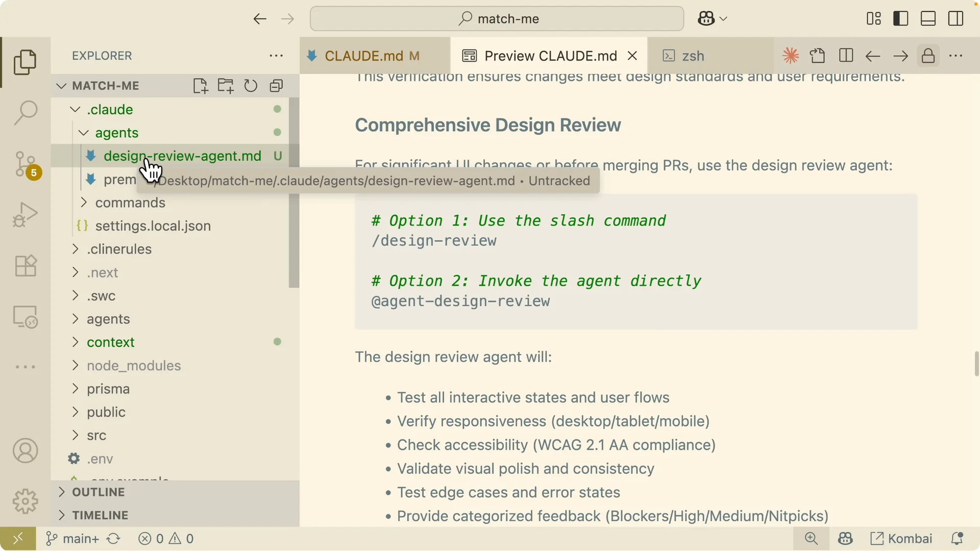The height and width of the screenshot is (551, 980).
Task: Open the Search view in activity bar
Action: point(25,113)
